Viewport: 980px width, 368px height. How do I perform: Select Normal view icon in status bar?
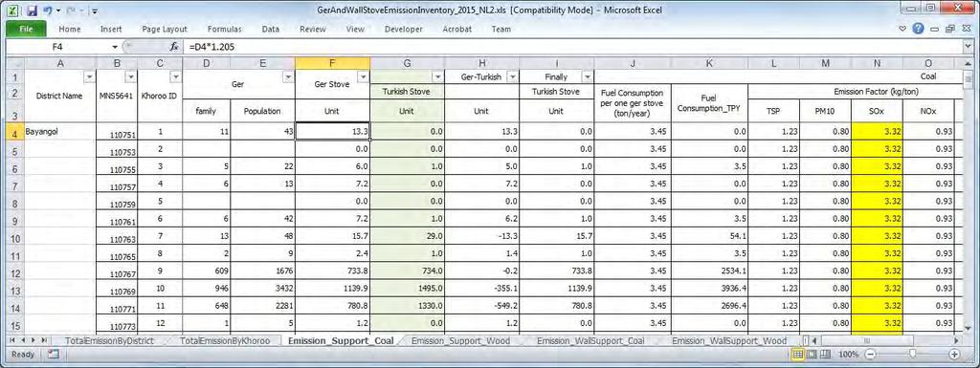point(797,355)
